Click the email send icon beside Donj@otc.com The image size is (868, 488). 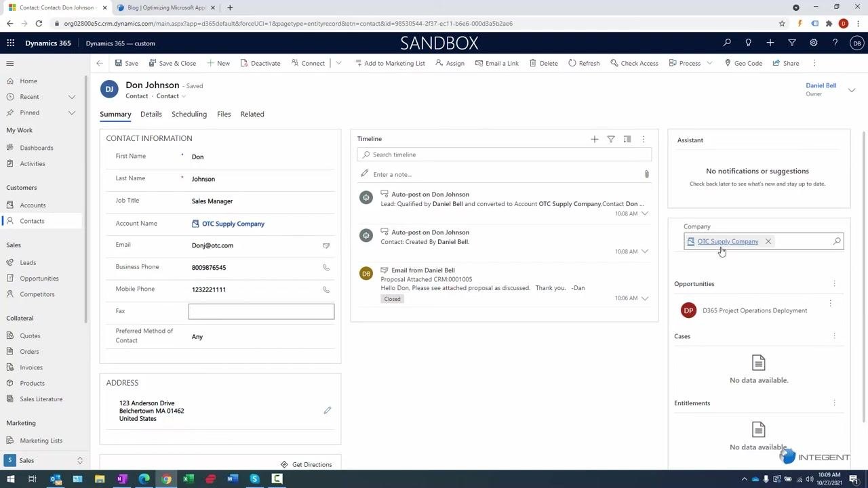(x=326, y=245)
